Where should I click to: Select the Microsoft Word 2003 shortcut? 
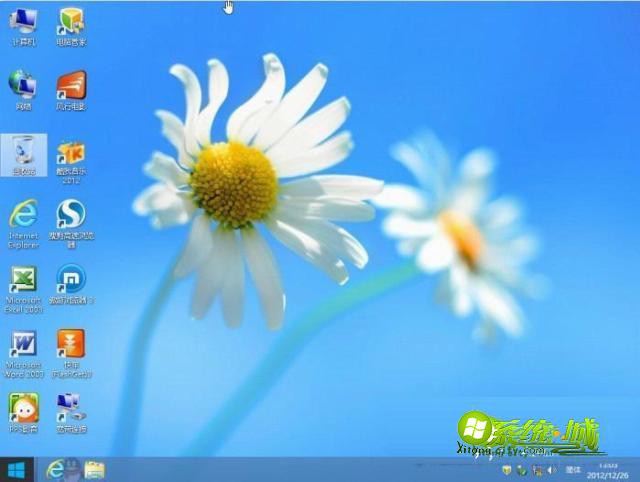pyautogui.click(x=23, y=353)
